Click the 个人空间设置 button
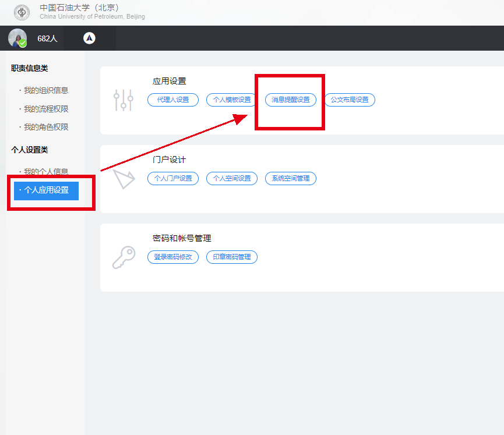Image resolution: width=504 pixels, height=435 pixels. point(232,178)
